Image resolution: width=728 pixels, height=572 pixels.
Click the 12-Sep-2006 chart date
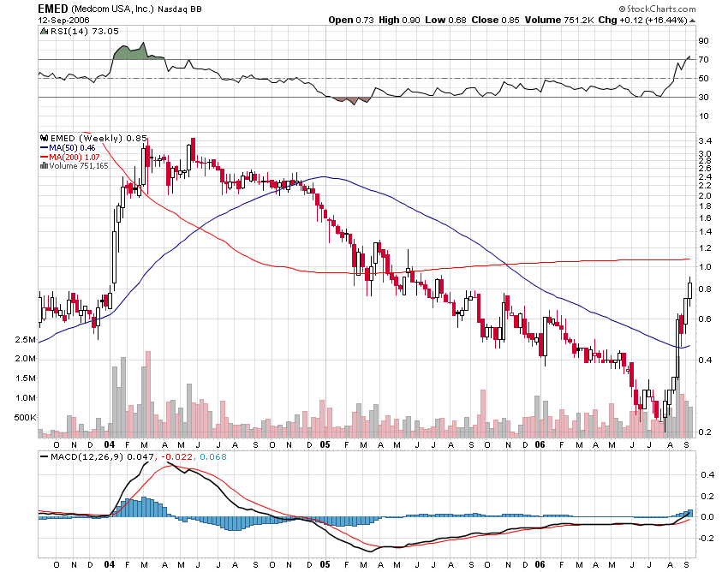63,21
